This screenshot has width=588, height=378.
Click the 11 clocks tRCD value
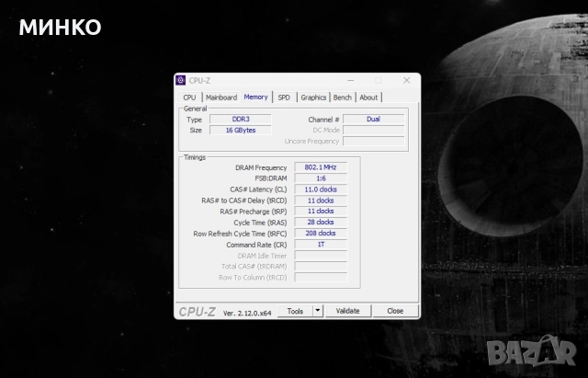321,200
